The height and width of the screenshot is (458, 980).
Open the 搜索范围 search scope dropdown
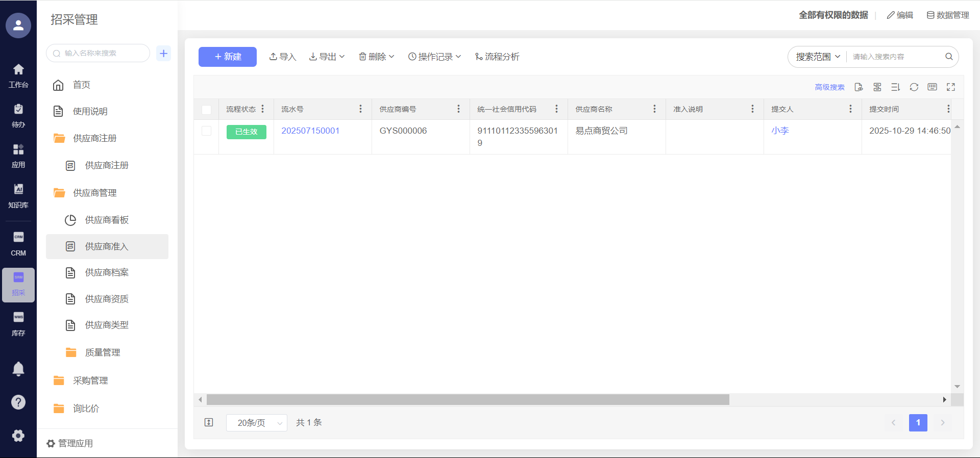818,57
